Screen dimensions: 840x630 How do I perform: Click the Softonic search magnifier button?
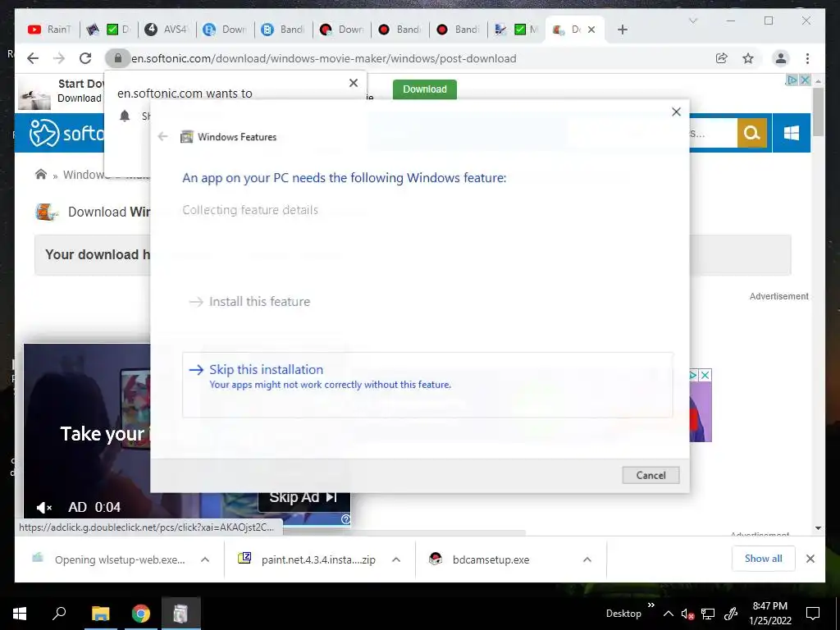click(752, 132)
